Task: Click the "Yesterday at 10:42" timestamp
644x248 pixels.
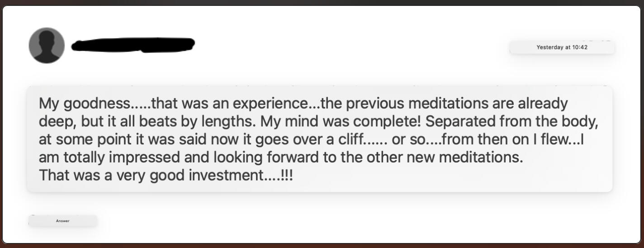Action: coord(562,47)
